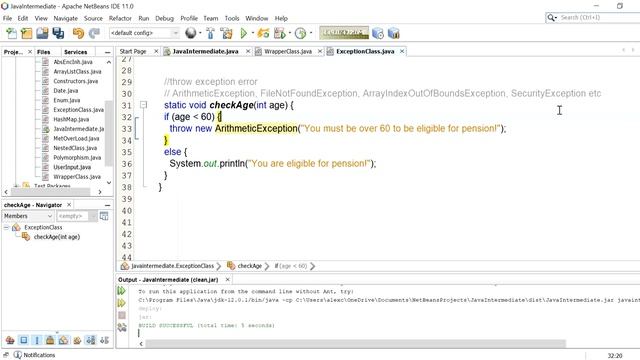Build project with the hammer icon
Image resolution: width=640 pixels, height=360 pixels.
click(x=211, y=33)
